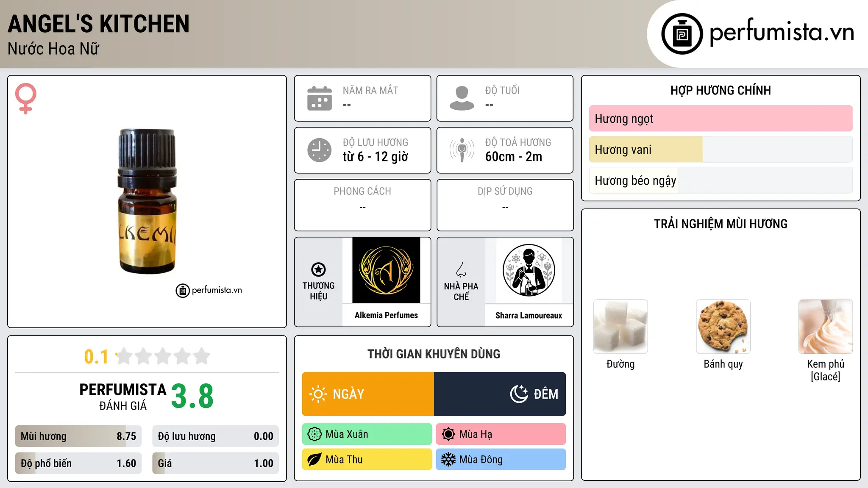Click the sillage icon beside Độ Toả Hương
This screenshot has height=488, width=868.
point(462,150)
